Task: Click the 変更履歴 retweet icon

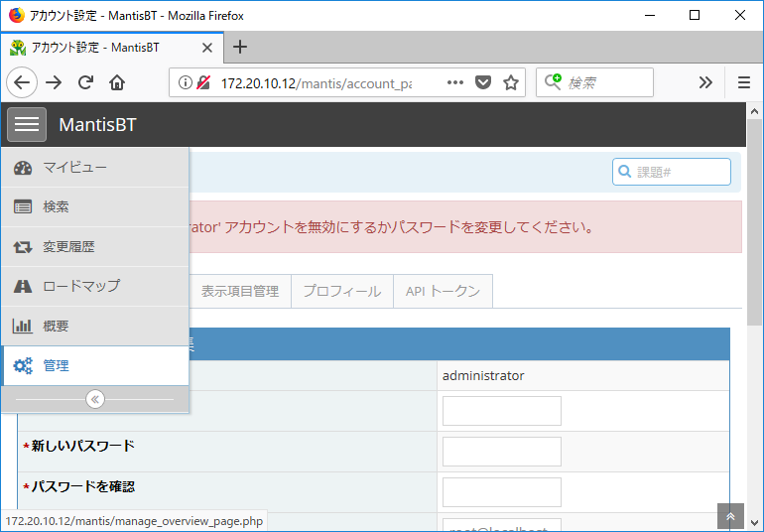Action: point(23,247)
